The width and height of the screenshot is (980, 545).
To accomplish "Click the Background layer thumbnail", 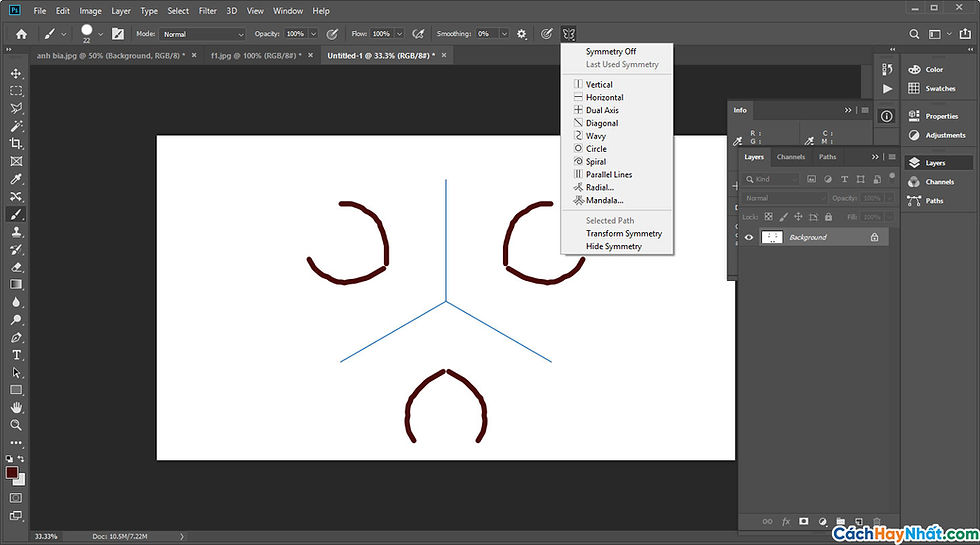I will click(x=772, y=238).
